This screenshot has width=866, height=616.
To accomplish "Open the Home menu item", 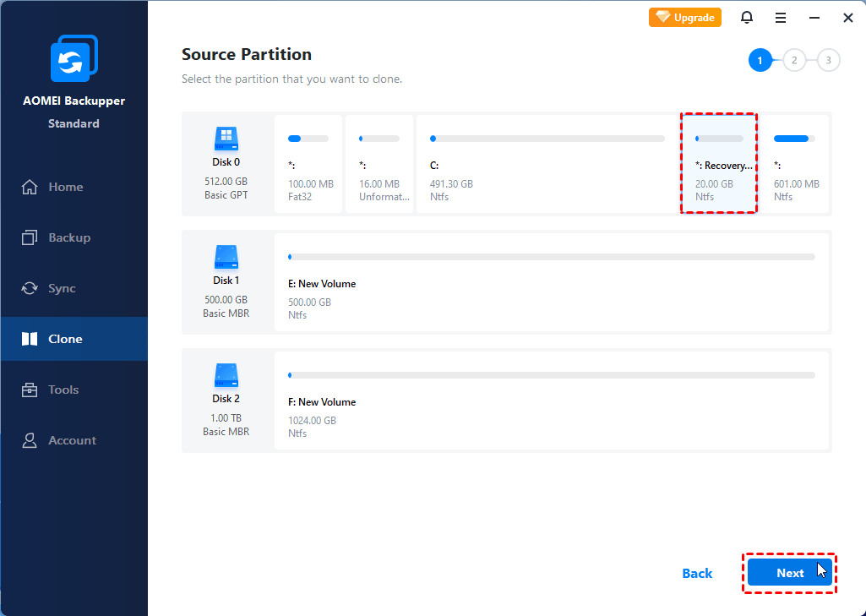I will pos(74,187).
